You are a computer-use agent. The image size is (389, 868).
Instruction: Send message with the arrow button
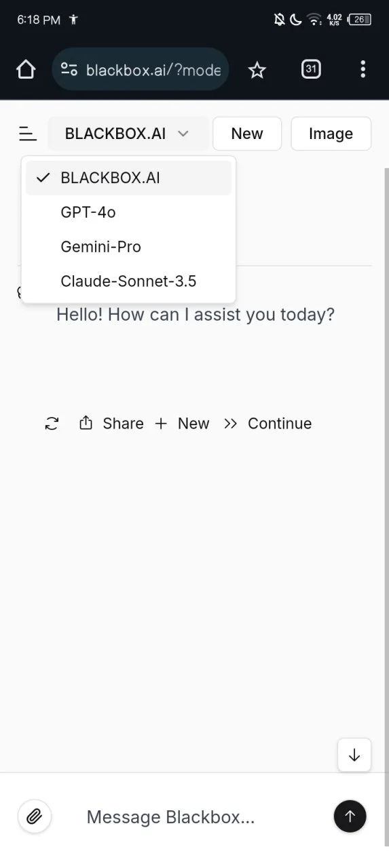[350, 816]
